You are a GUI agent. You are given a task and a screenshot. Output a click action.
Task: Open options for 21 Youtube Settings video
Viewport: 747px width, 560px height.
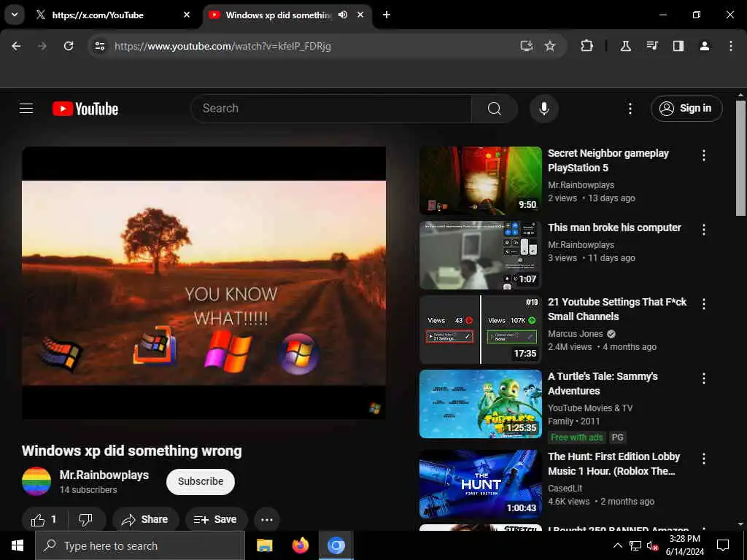tap(704, 304)
